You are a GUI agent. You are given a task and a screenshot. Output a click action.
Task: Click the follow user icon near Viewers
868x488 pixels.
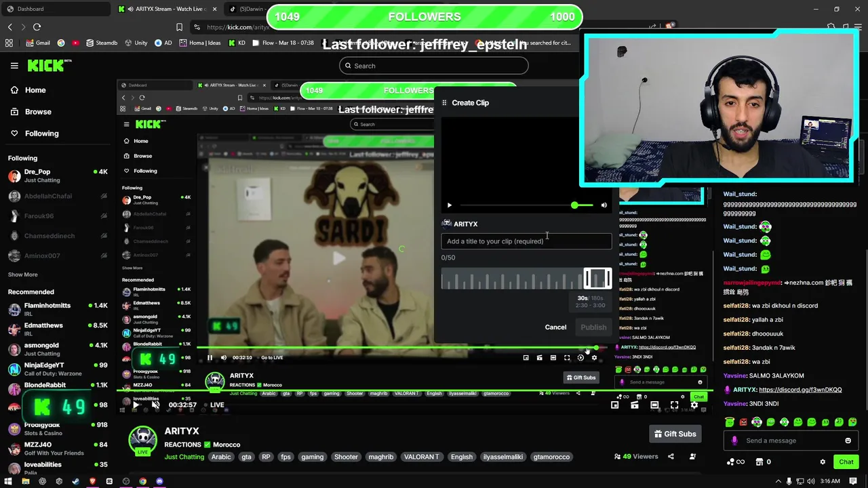(692, 457)
